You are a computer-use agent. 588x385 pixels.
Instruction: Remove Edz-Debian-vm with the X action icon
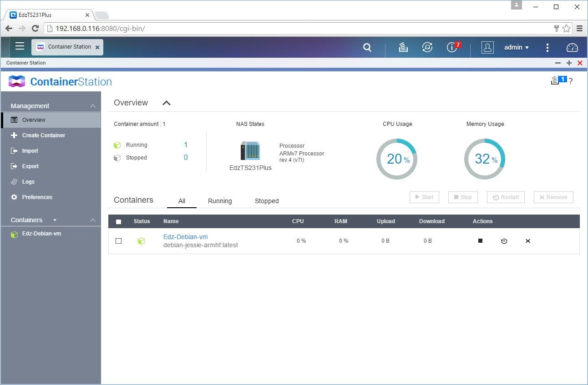click(528, 241)
